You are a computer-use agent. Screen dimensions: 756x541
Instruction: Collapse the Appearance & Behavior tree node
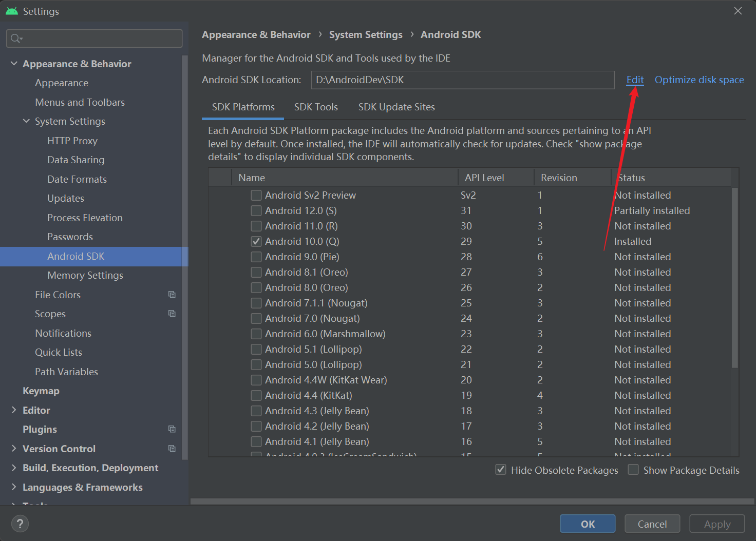point(14,63)
